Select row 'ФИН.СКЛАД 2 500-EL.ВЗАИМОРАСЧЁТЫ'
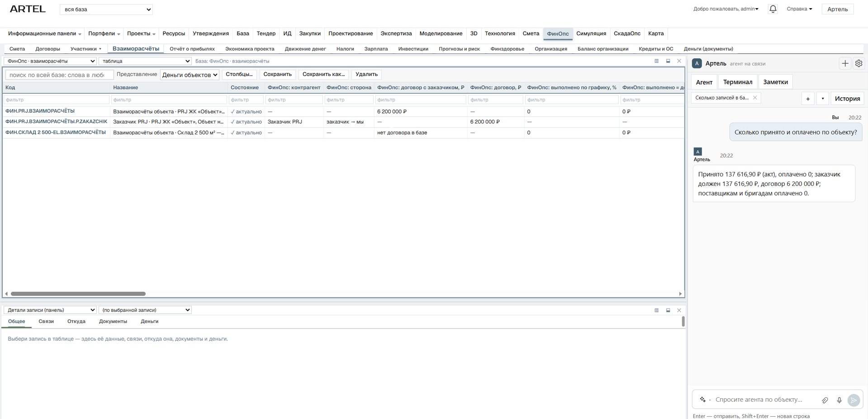The image size is (868, 419). (x=343, y=133)
